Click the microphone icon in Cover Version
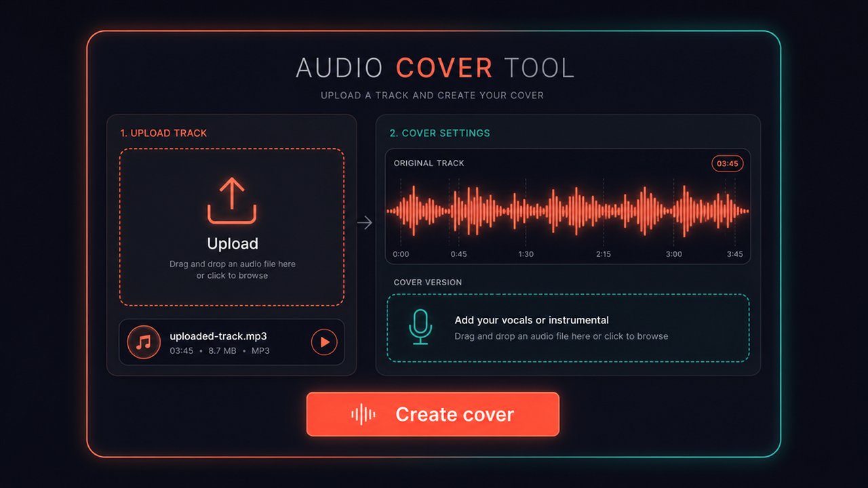The width and height of the screenshot is (868, 488). click(x=420, y=327)
